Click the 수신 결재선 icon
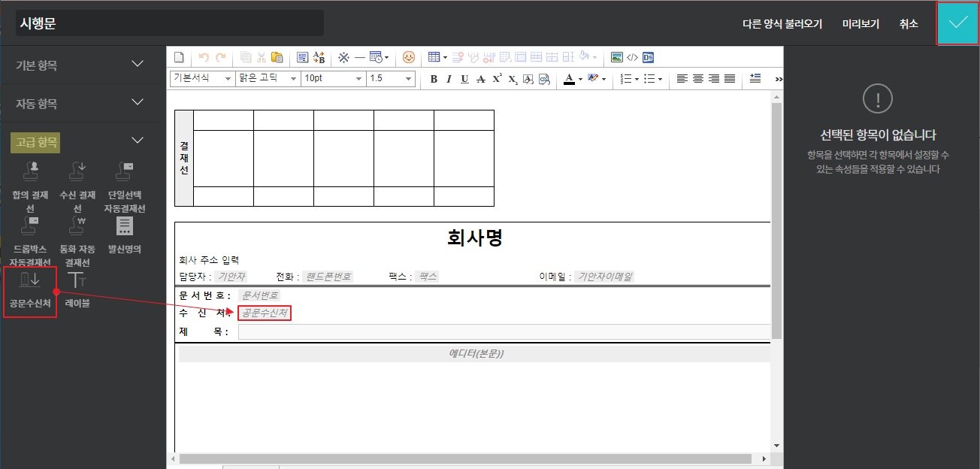The height and width of the screenshot is (469, 980). point(77,172)
